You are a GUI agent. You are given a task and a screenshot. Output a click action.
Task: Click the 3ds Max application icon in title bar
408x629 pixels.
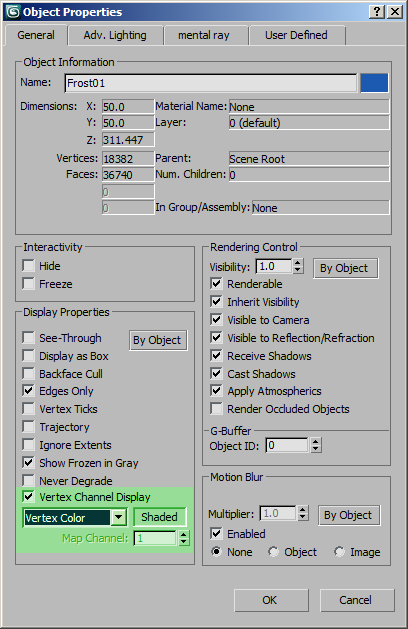click(12, 12)
